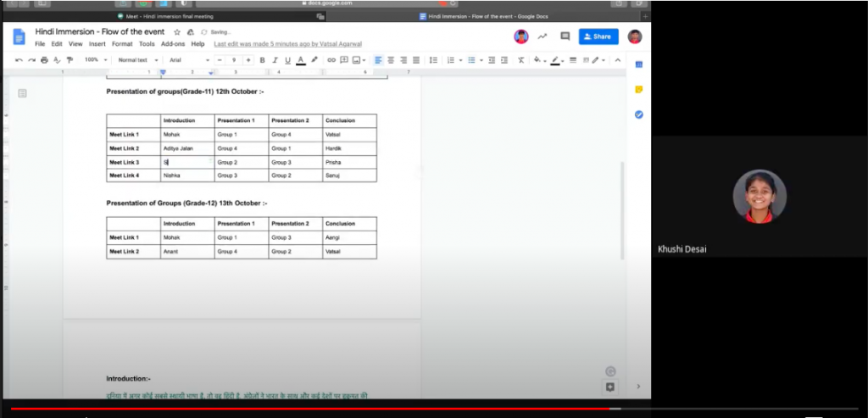
Task: Open the Google account avatar
Action: coord(635,36)
